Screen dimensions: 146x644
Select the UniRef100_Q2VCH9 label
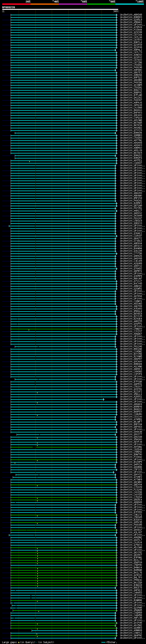(x=131, y=32)
